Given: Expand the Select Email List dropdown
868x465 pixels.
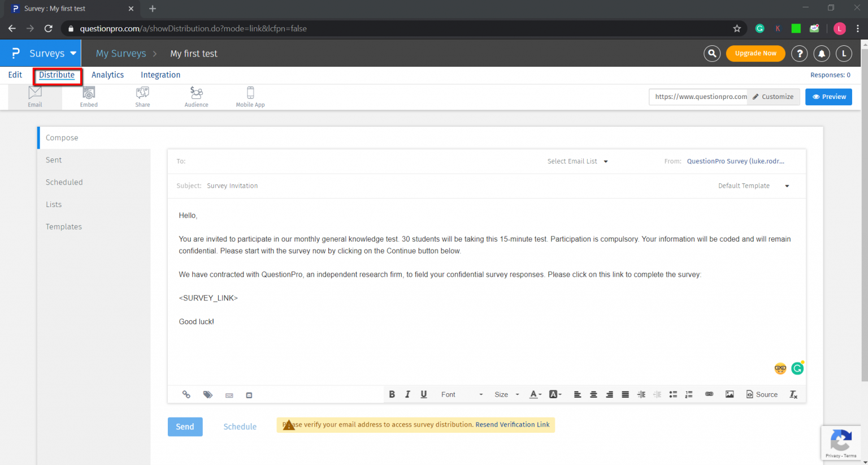Looking at the screenshot, I should click(x=578, y=161).
